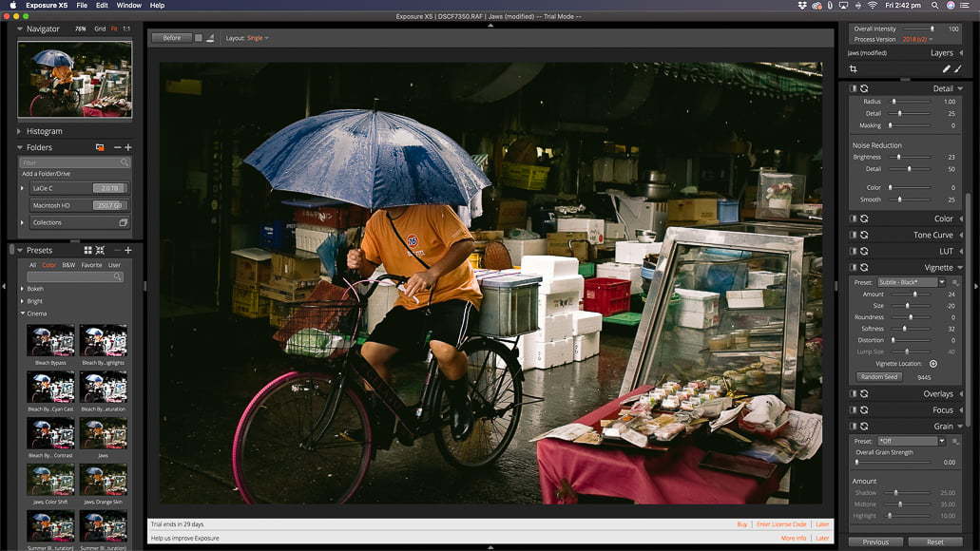Open the Vignette preset dropdown
980x551 pixels.
[x=912, y=282]
